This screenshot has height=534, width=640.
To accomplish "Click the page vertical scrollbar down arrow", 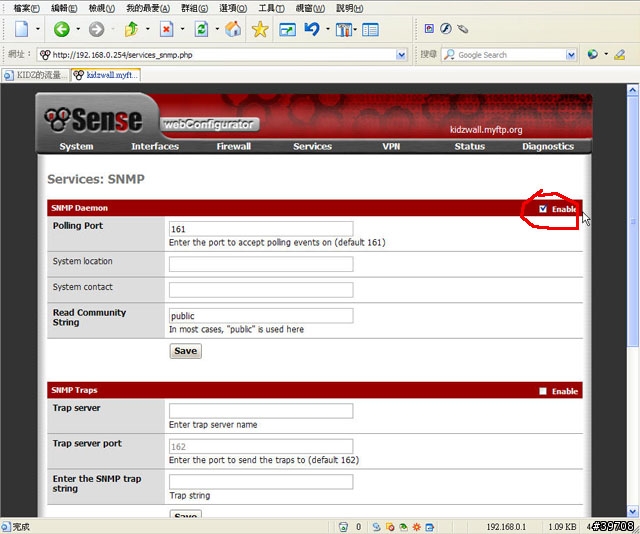I will coord(633,512).
